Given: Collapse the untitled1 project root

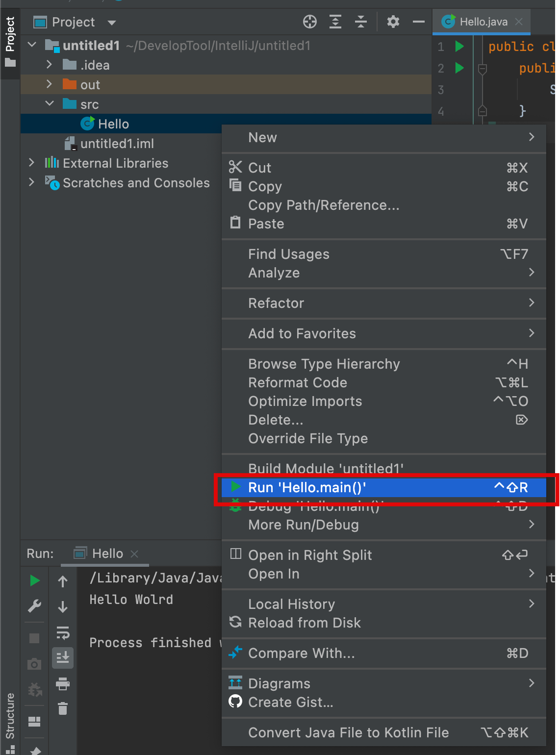Looking at the screenshot, I should coord(32,45).
